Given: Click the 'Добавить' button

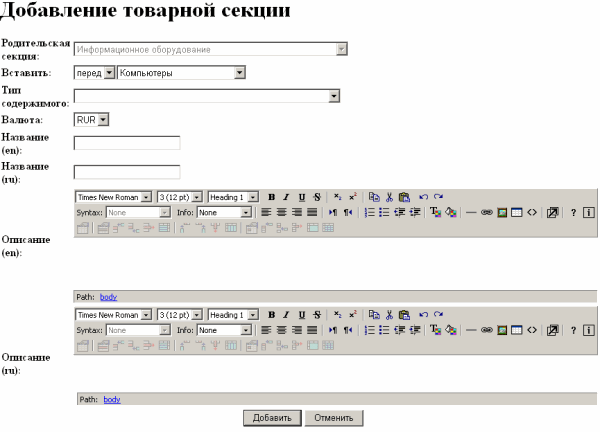Looking at the screenshot, I should 271,417.
